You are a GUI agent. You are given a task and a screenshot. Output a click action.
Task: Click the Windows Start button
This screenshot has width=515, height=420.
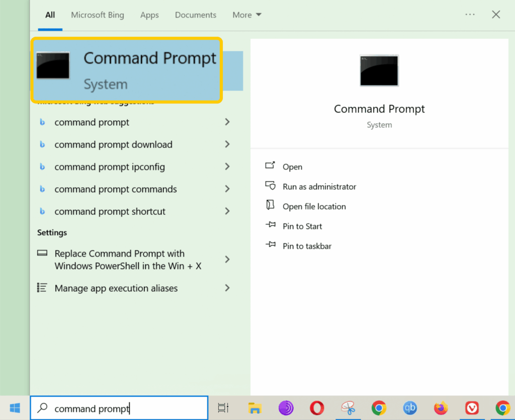14,408
